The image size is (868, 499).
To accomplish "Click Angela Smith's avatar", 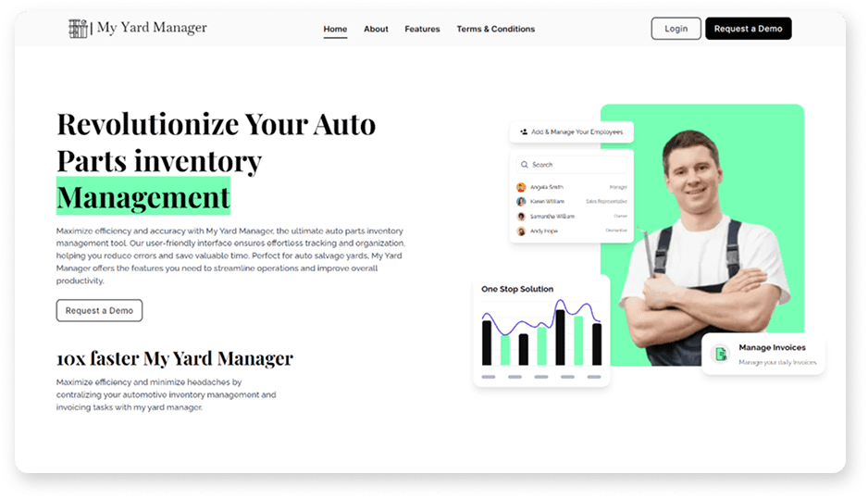I will point(521,187).
